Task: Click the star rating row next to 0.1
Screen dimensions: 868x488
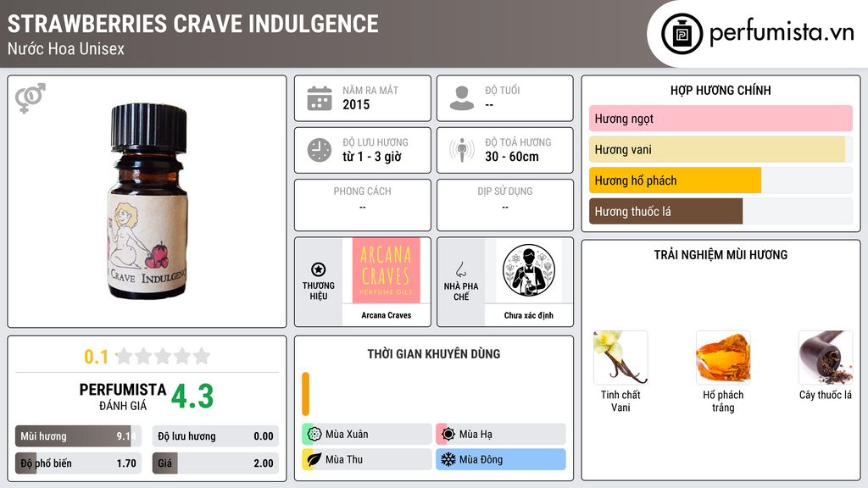Action: pos(163,356)
